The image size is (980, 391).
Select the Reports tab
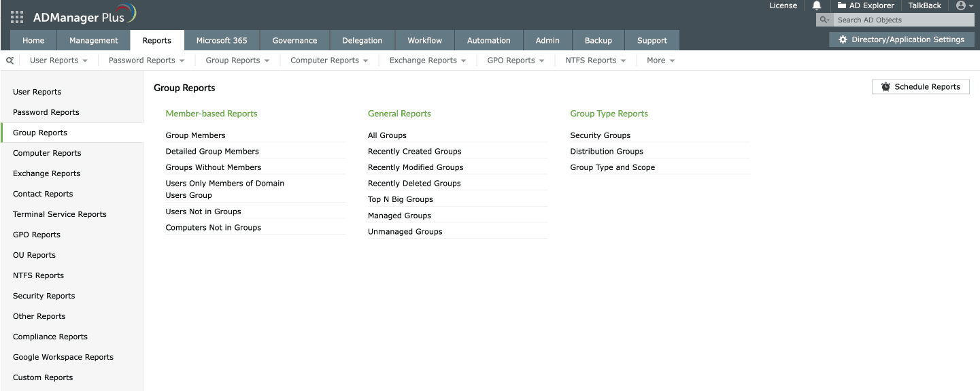tap(157, 40)
